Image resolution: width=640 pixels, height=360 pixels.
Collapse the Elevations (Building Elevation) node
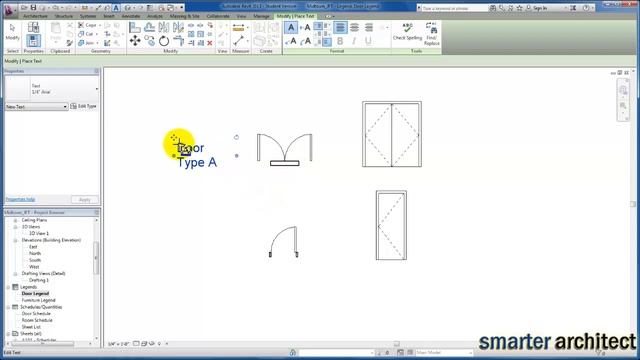15,240
